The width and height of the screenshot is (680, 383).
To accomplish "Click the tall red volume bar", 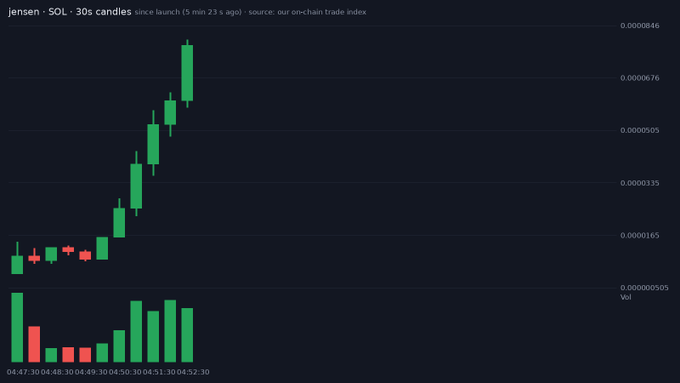I will click(x=34, y=344).
